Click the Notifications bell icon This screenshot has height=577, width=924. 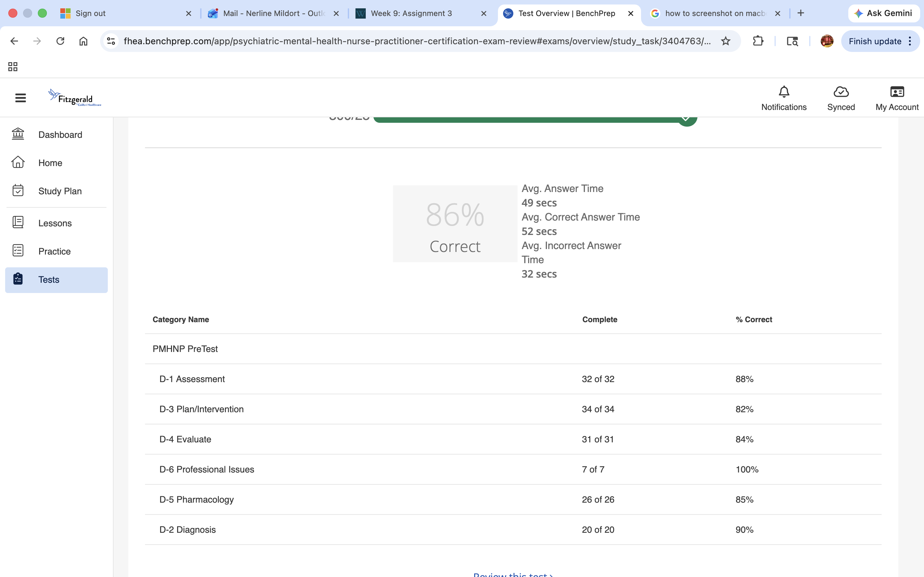pos(783,92)
